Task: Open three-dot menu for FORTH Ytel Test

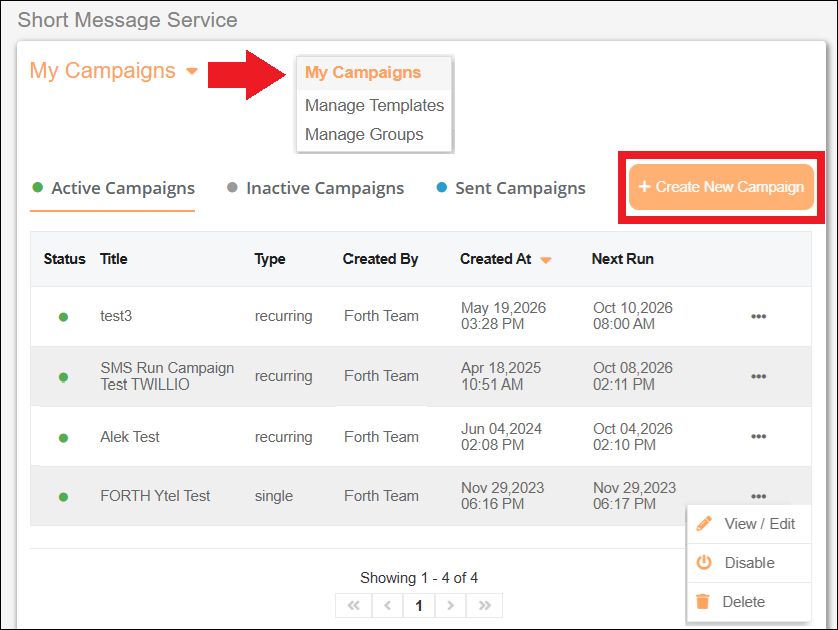Action: [758, 496]
